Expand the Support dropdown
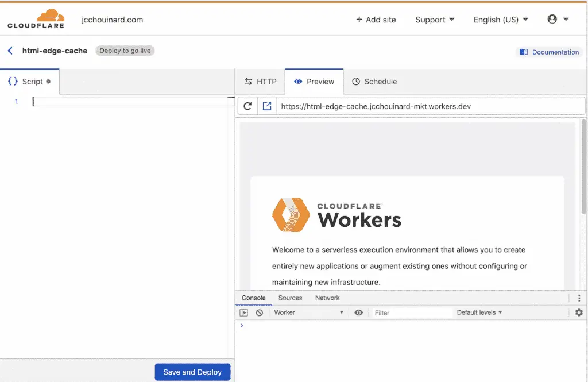 435,20
